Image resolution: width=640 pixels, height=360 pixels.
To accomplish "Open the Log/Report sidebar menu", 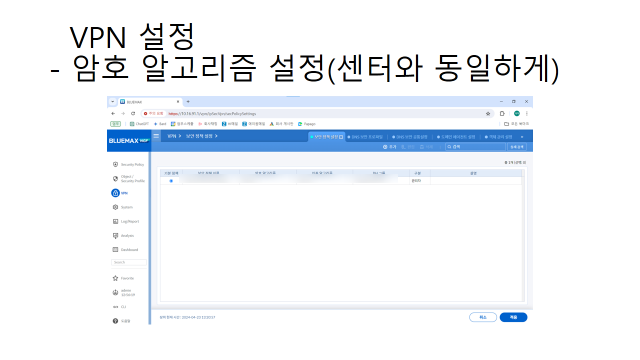I will [126, 221].
